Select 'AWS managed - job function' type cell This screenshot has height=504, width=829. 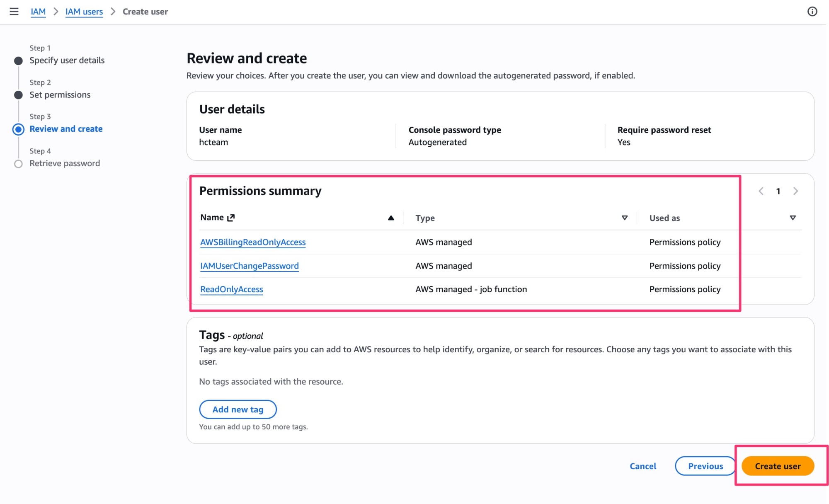pyautogui.click(x=471, y=289)
